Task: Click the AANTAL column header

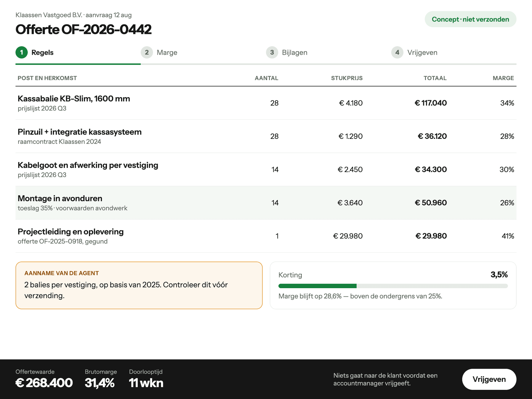Action: click(x=266, y=78)
